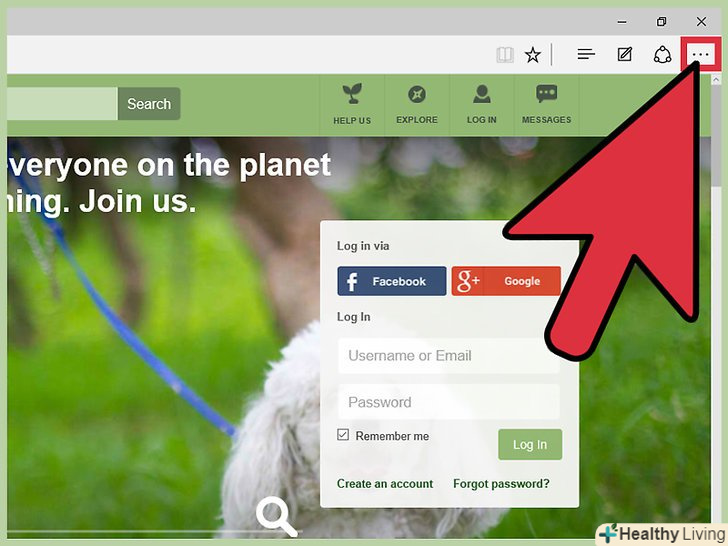The width and height of the screenshot is (728, 546).
Task: Log in via Facebook button
Action: [391, 281]
